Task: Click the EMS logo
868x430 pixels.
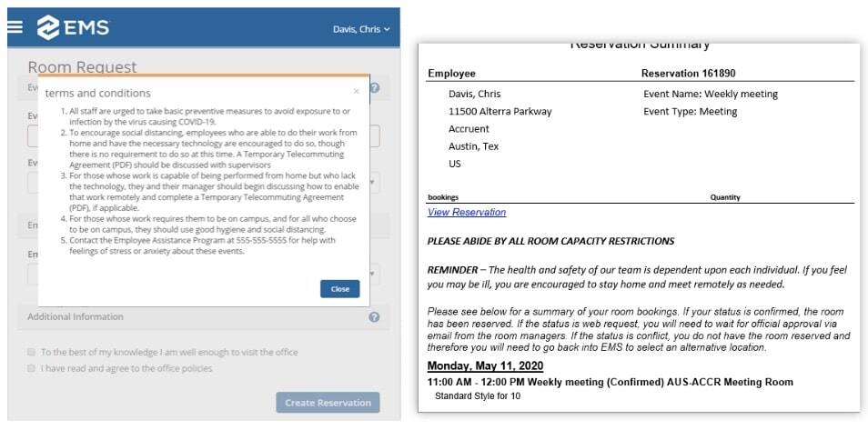Action: tap(73, 28)
